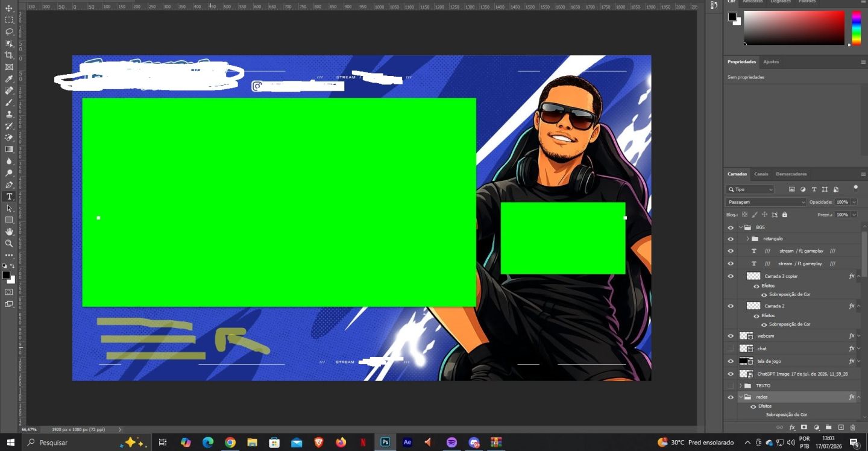This screenshot has width=868, height=451.
Task: Open the Ajustes tab
Action: tap(771, 61)
